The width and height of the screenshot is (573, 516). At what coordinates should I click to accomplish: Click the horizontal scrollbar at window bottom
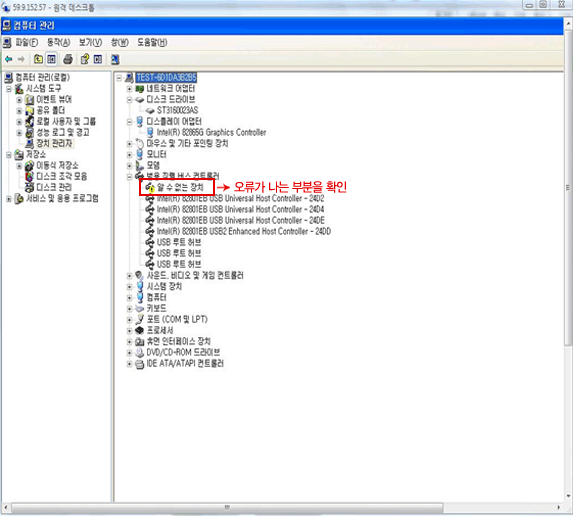227,507
